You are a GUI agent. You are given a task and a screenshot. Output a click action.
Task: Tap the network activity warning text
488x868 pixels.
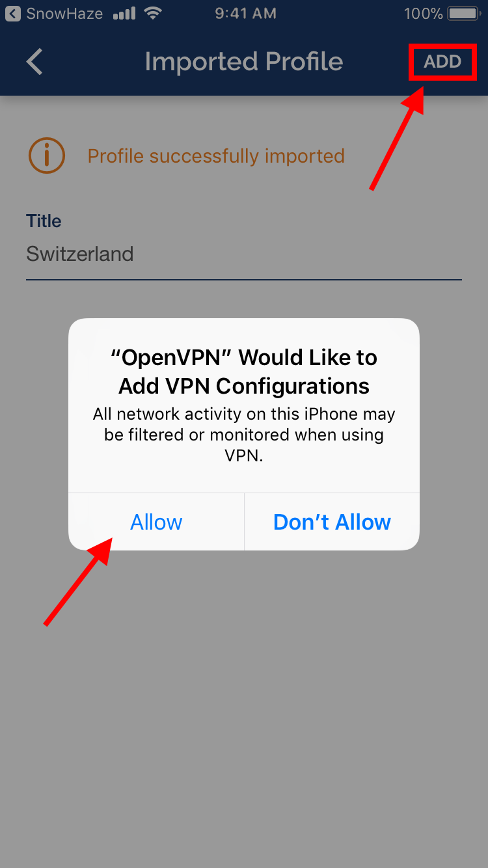244,435
